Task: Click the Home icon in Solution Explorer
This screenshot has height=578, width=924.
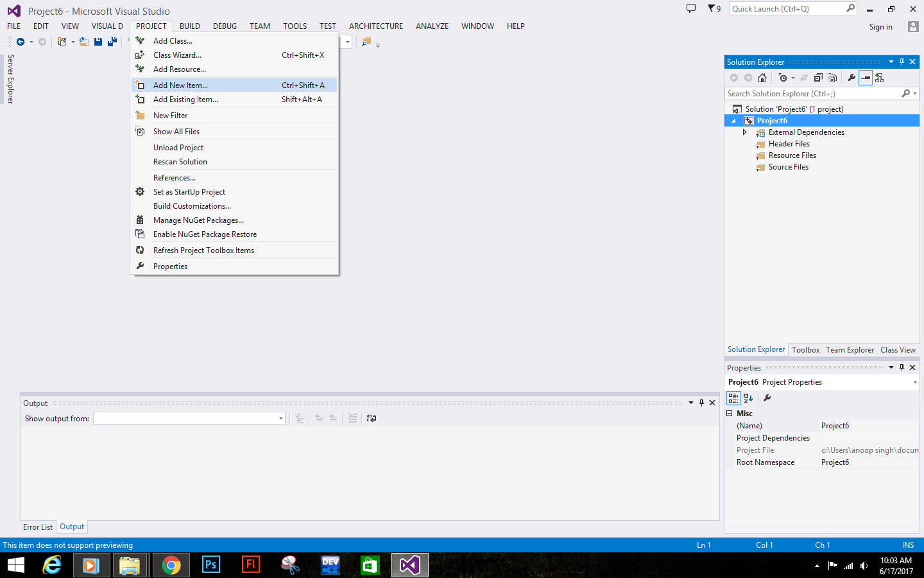Action: [762, 78]
